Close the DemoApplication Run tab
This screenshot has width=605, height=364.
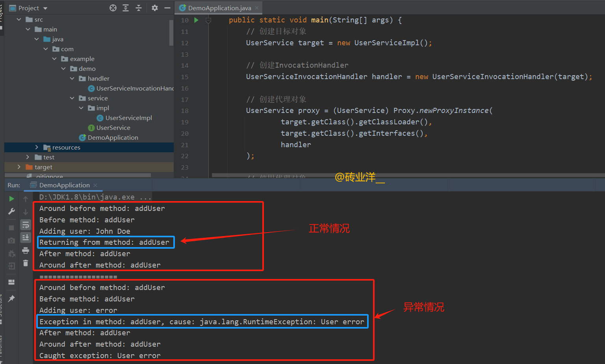point(95,185)
